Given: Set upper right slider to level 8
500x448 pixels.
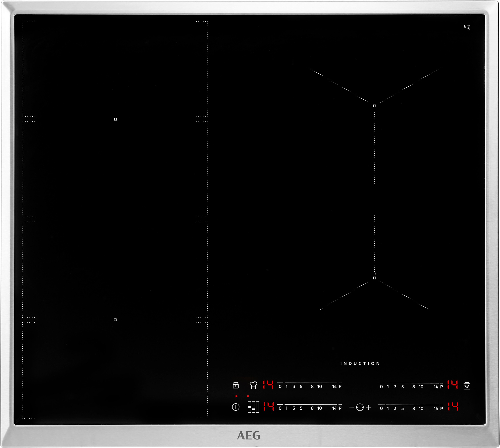Looking at the screenshot, I should click(414, 387).
